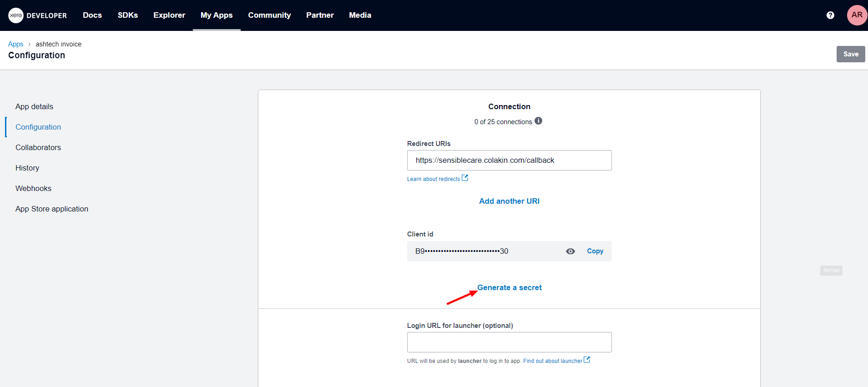868x387 pixels.
Task: Click the Redirect URIs input field
Action: [x=509, y=160]
